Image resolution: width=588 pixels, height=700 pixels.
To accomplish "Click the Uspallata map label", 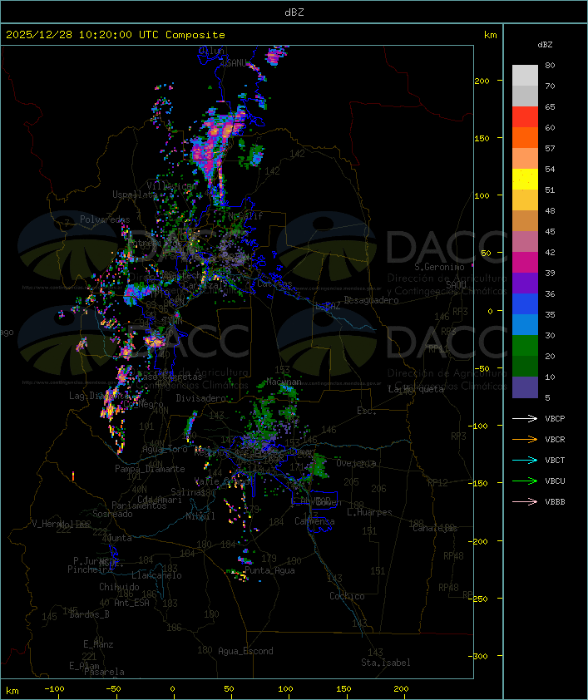I will pos(135,195).
